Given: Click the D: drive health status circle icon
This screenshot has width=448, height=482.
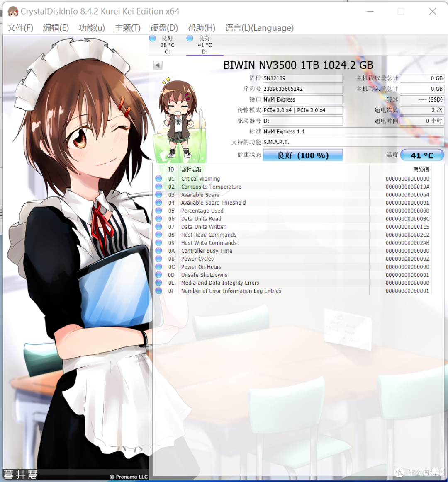Looking at the screenshot, I should pyautogui.click(x=190, y=39).
